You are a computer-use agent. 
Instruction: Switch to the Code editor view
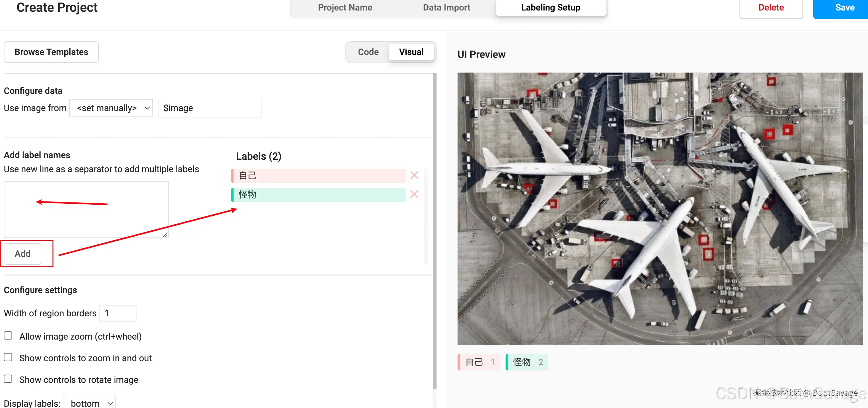coord(368,52)
